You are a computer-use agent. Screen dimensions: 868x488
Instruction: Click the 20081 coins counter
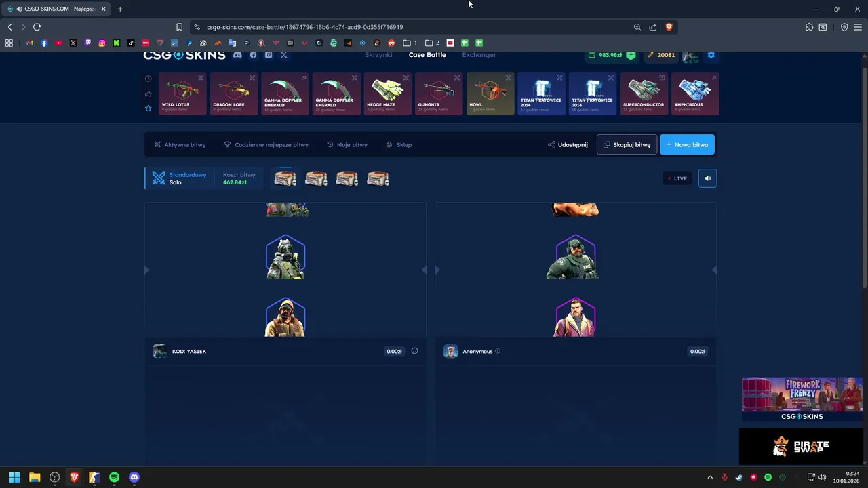point(661,55)
